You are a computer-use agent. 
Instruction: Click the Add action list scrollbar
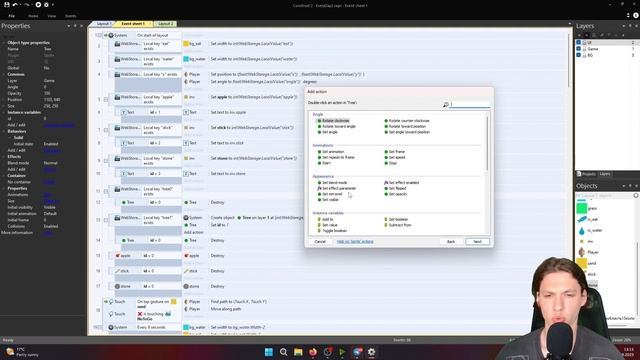(487, 144)
